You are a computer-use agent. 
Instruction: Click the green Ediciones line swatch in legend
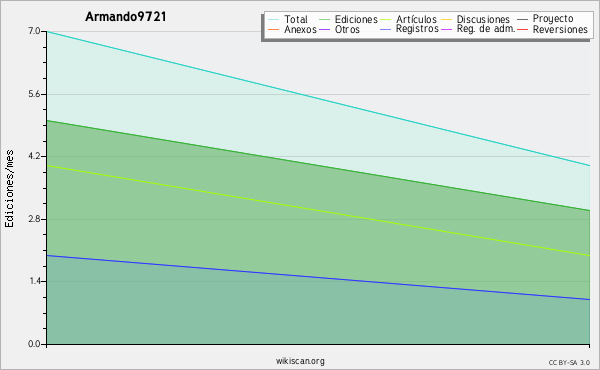pos(324,20)
